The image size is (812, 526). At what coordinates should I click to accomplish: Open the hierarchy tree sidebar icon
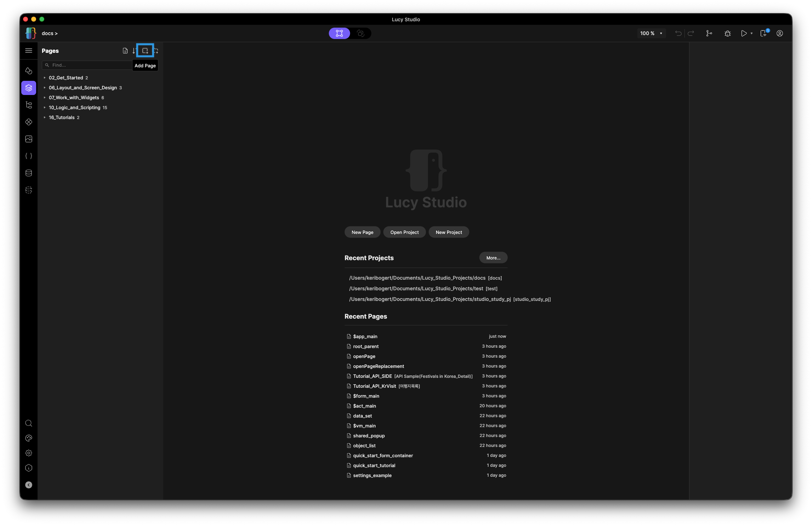[29, 105]
